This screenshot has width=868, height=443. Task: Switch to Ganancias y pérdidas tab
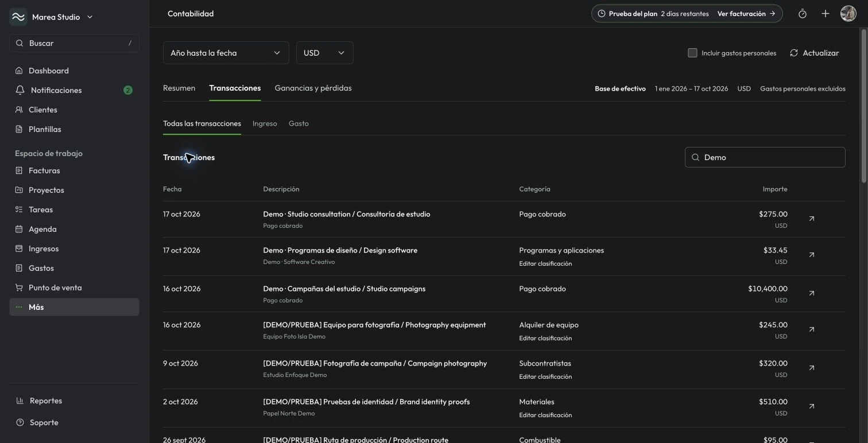tap(313, 88)
